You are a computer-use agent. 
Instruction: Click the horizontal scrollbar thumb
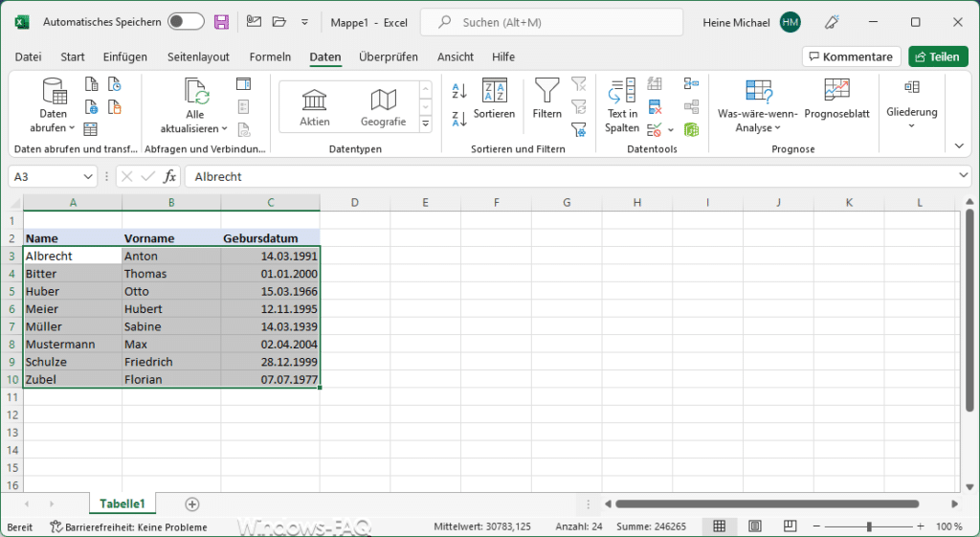pos(767,503)
